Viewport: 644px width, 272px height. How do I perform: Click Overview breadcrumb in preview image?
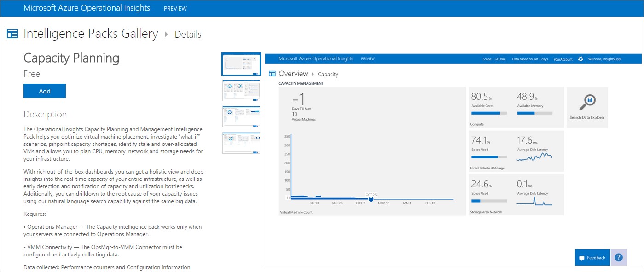[x=293, y=74]
